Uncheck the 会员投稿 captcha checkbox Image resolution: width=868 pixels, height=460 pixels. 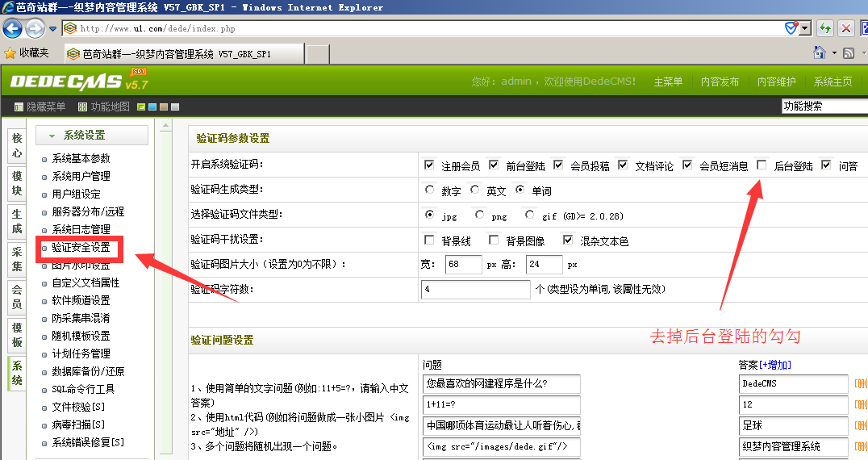tap(558, 165)
